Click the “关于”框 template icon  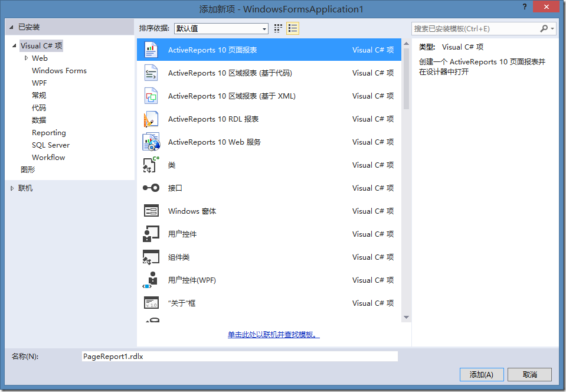[x=151, y=303]
